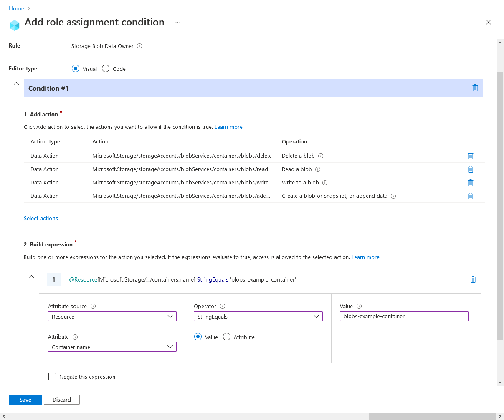504x420 pixels.
Task: Collapse the Condition #1 section
Action: [16, 83]
